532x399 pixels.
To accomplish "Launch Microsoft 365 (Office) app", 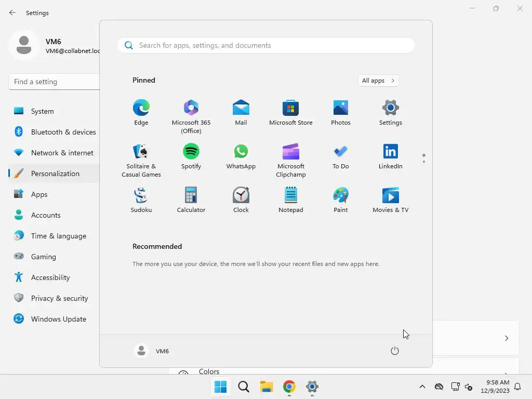I will tap(191, 116).
